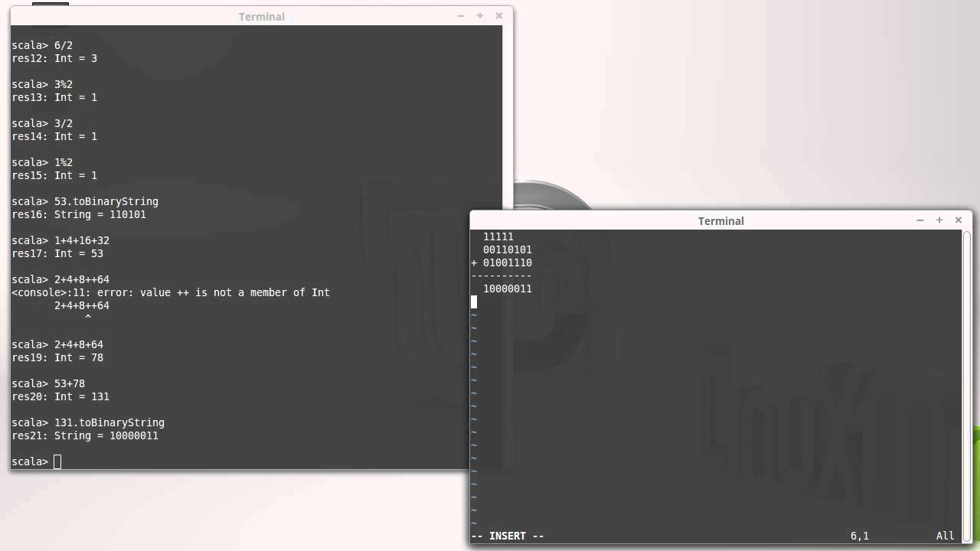Click the text '53.toBinaryString'
The width and height of the screenshot is (980, 551).
coord(106,201)
